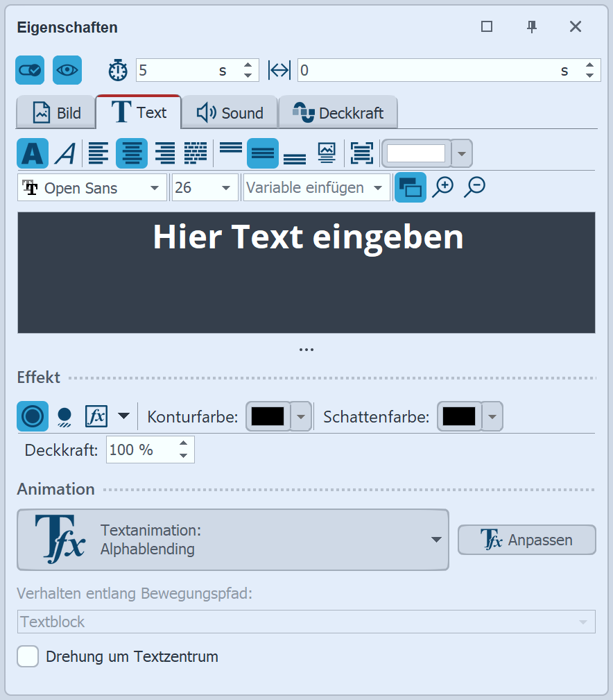Switch to the Bild tab
The height and width of the screenshot is (700, 613).
pyautogui.click(x=55, y=112)
